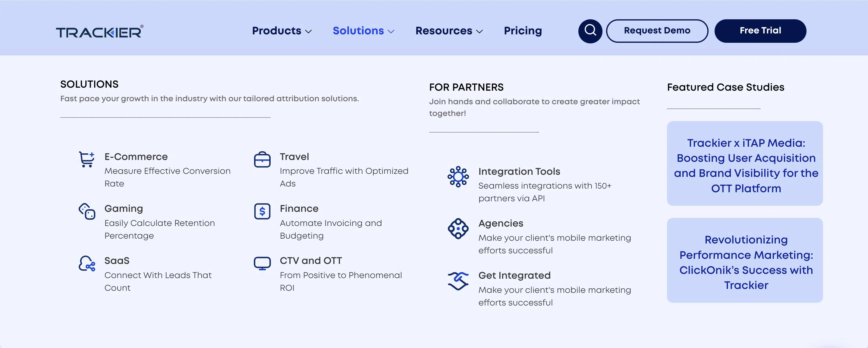
Task: Open the Pricing menu item
Action: tap(523, 31)
